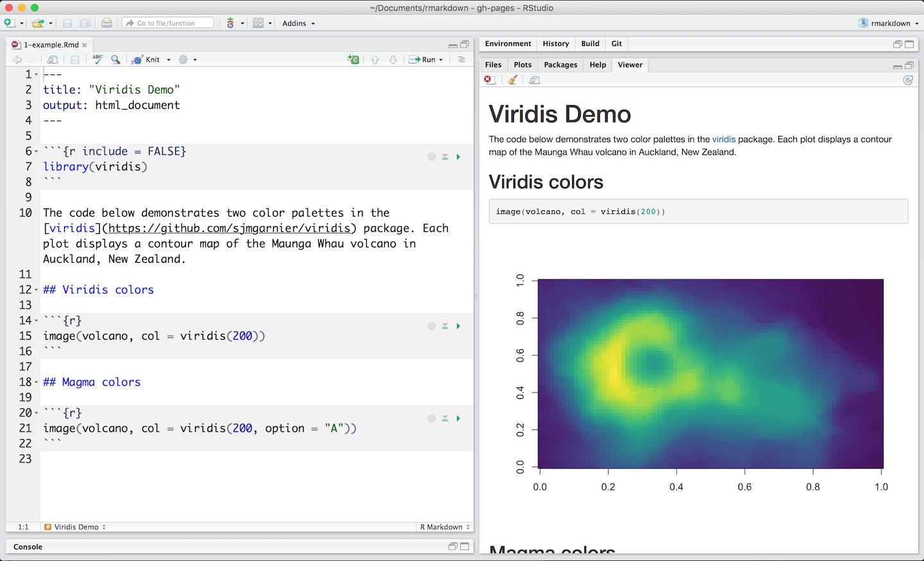
Task: Close the 1-example.Rmd tab
Action: pos(84,45)
